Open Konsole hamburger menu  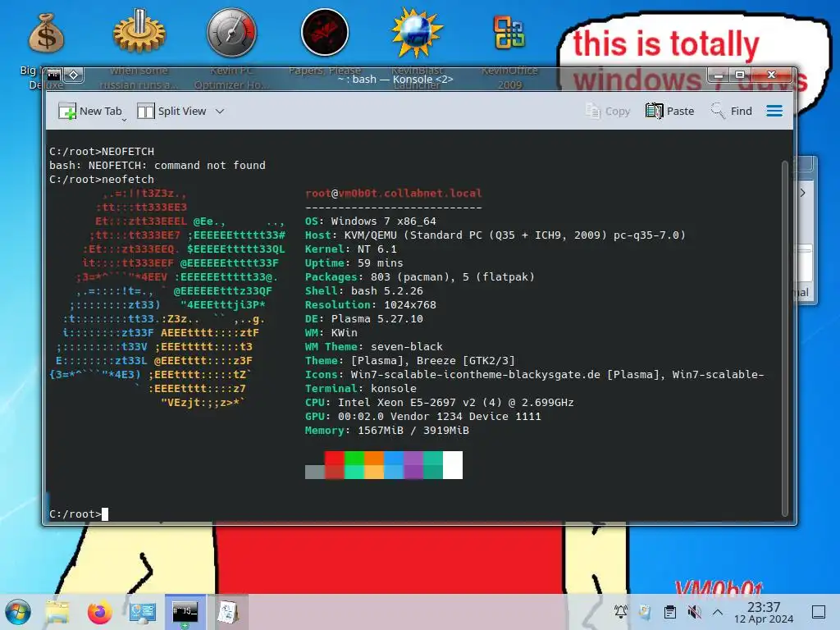pyautogui.click(x=774, y=111)
